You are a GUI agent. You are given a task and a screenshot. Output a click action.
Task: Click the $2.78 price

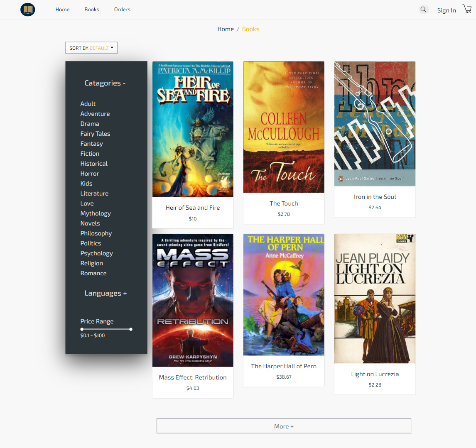click(284, 214)
